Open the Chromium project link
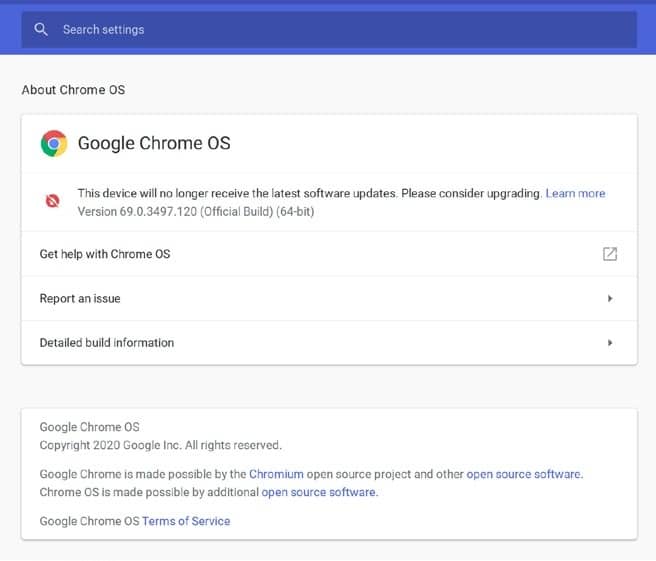Viewport: 656px width, 561px height. click(x=276, y=474)
